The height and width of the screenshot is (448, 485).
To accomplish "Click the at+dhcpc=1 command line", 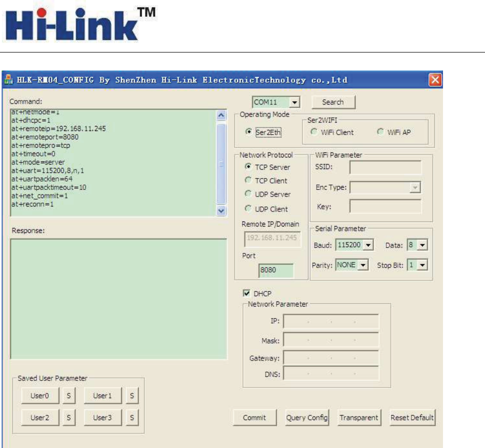I will pyautogui.click(x=31, y=120).
